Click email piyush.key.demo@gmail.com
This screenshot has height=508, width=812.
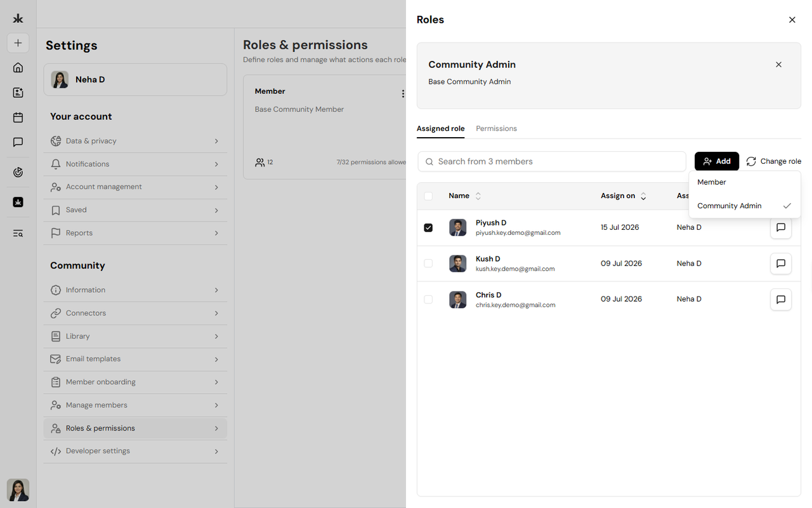[x=518, y=233]
